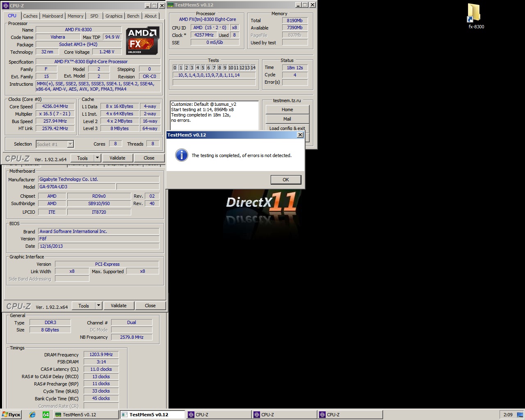Click Validate under the Cores and Threads row
The height and width of the screenshot is (420, 525).
tap(117, 158)
